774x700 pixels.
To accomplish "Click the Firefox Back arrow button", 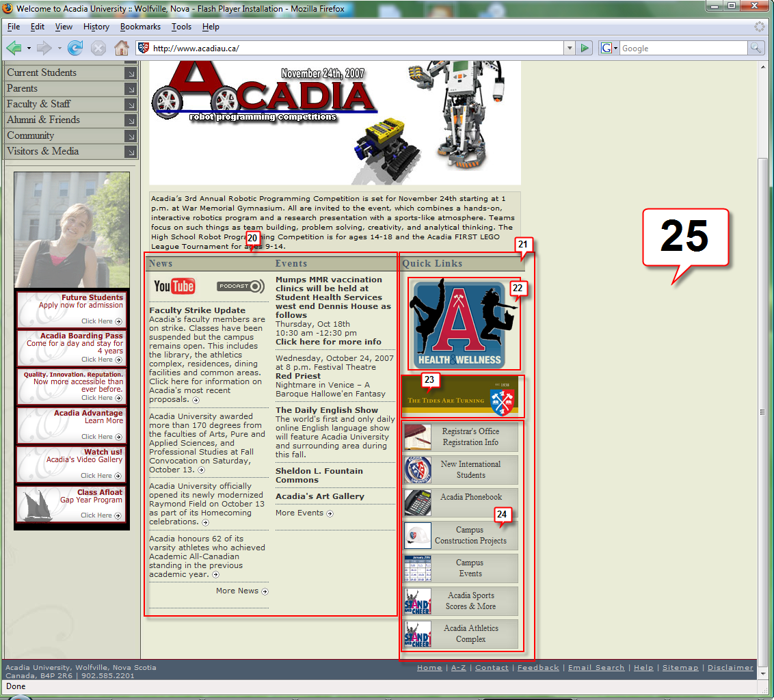I will [x=14, y=48].
